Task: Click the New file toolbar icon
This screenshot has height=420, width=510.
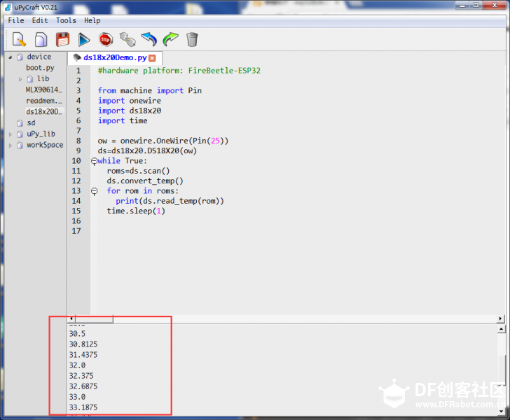Action: 19,39
